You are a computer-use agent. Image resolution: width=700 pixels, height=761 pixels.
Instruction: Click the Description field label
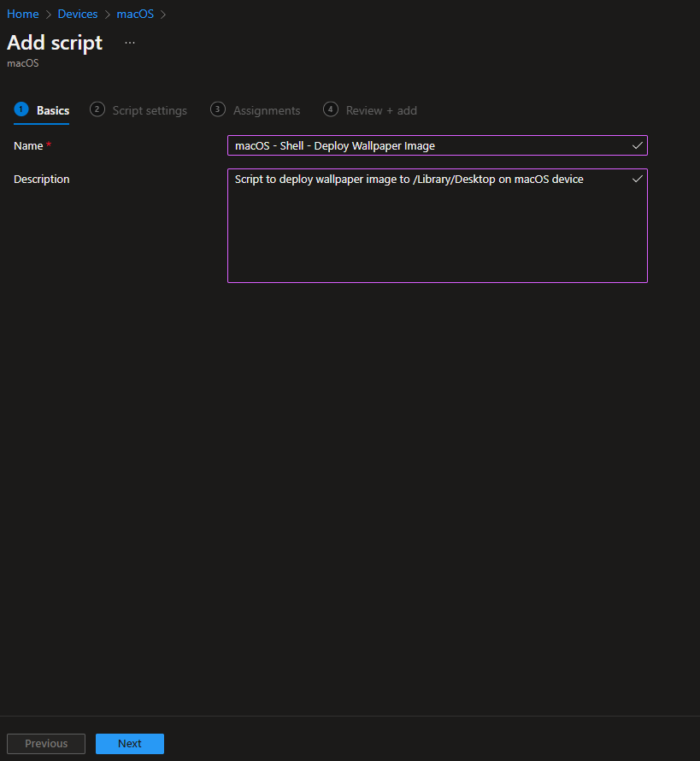(42, 179)
